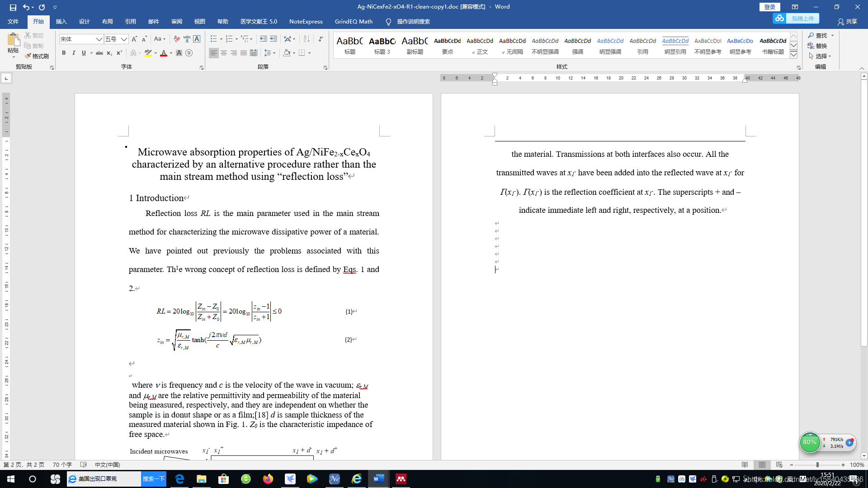
Task: Click the red font color swatch
Action: pyautogui.click(x=164, y=53)
